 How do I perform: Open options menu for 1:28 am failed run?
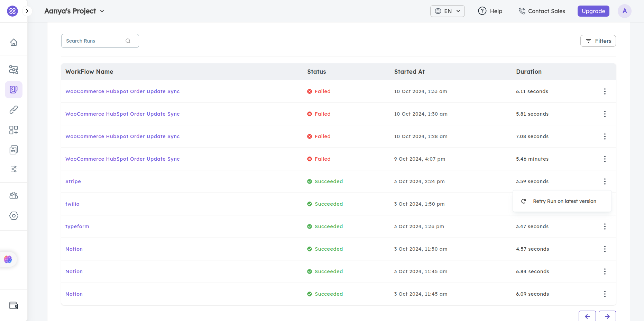[605, 136]
